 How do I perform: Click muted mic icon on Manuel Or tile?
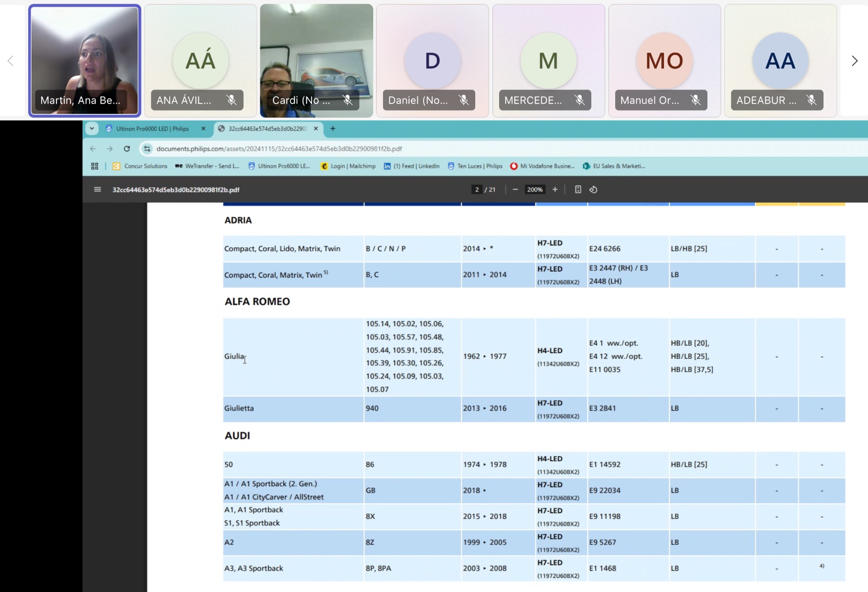point(695,100)
